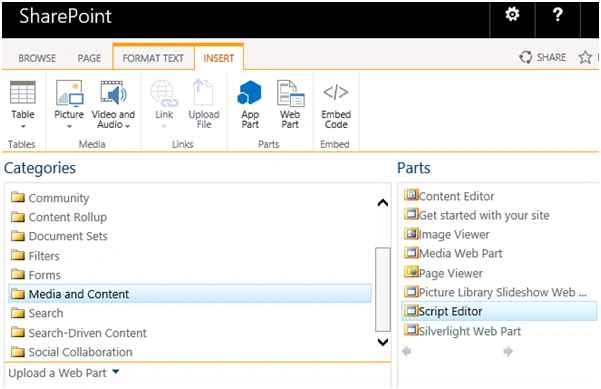
Task: Select Picture Library Slideshow Web Part
Action: (495, 292)
